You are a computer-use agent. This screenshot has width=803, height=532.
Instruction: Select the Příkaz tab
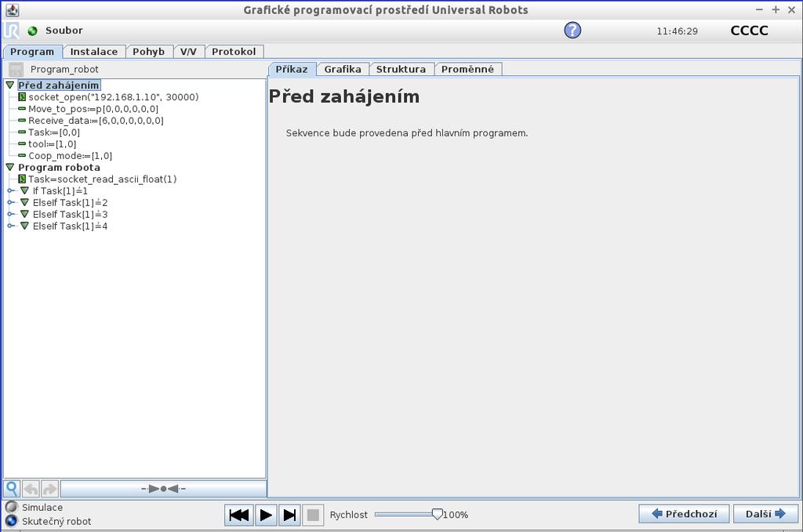point(292,69)
